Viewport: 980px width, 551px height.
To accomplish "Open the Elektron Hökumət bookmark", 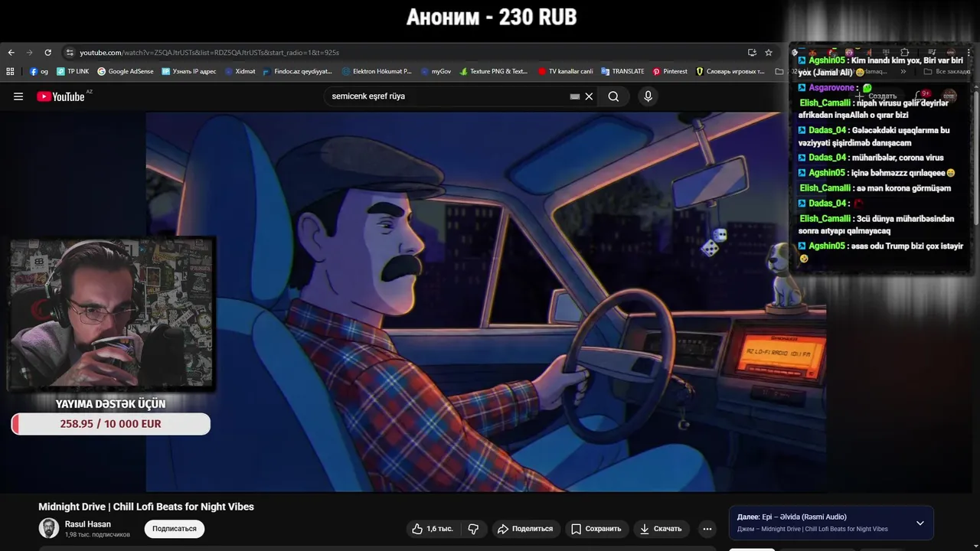I will click(377, 71).
